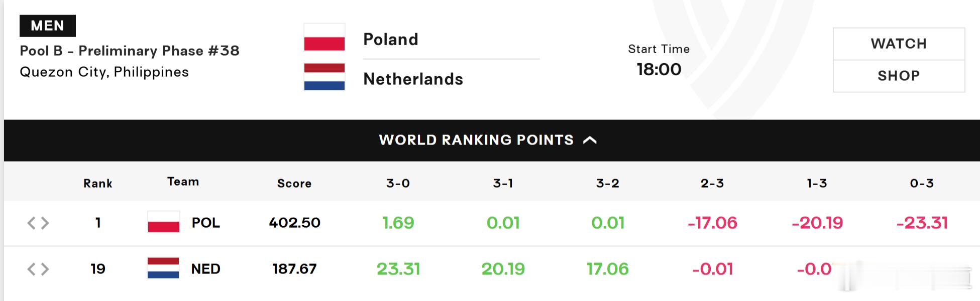Select the MEN category label

coord(48,26)
